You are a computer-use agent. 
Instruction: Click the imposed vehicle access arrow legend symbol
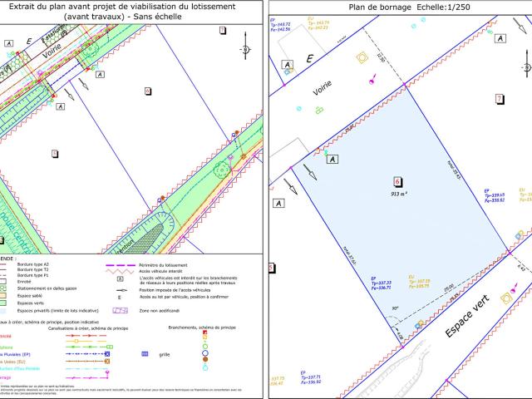(x=121, y=290)
